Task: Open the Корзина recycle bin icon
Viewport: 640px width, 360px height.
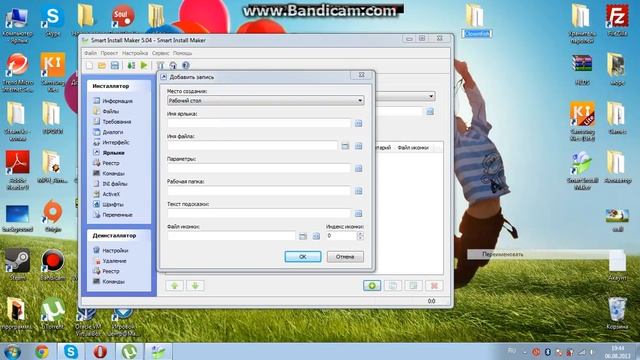Action: tap(617, 313)
